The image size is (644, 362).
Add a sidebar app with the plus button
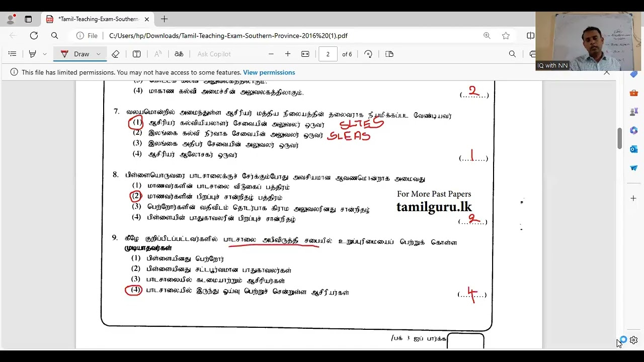click(x=634, y=198)
